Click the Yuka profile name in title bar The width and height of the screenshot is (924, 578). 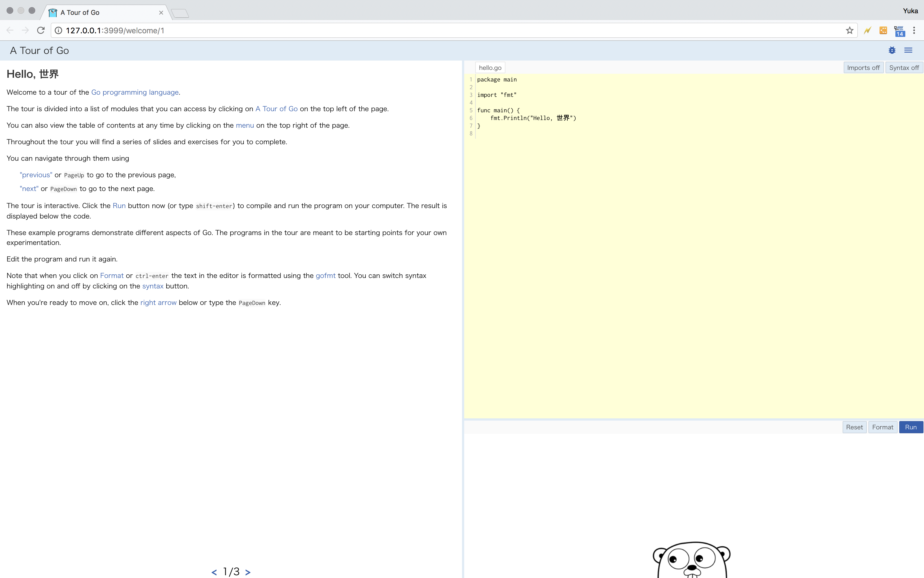pyautogui.click(x=910, y=11)
